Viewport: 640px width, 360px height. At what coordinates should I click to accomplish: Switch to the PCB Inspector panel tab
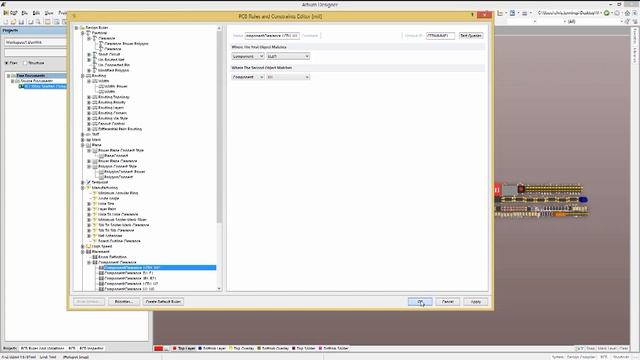tap(91, 349)
